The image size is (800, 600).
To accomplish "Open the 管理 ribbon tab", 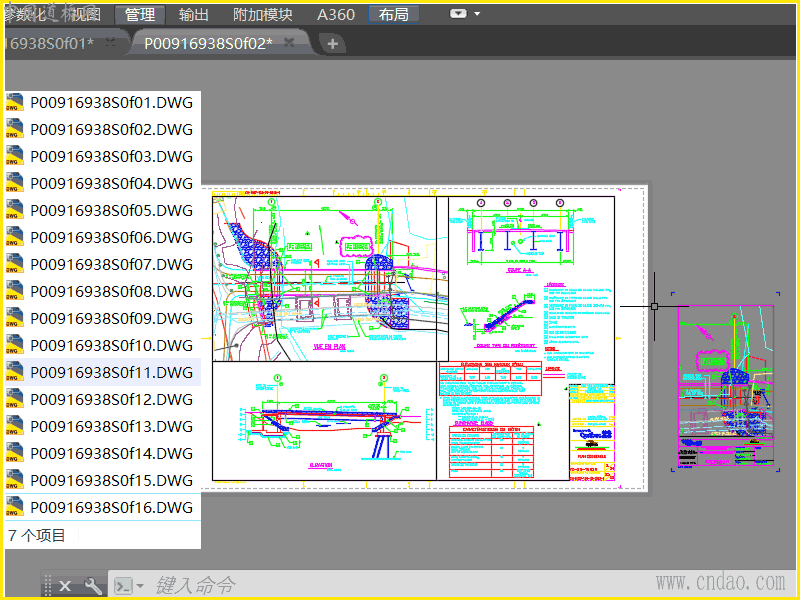I will coord(139,14).
